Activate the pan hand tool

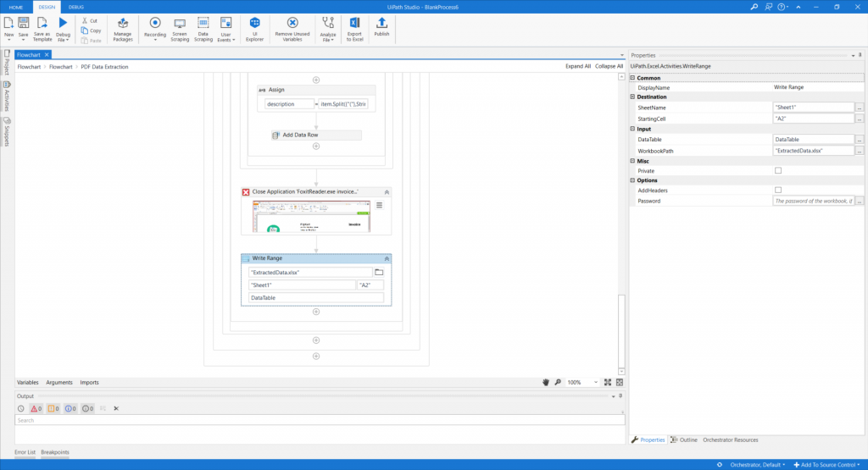[x=546, y=382]
